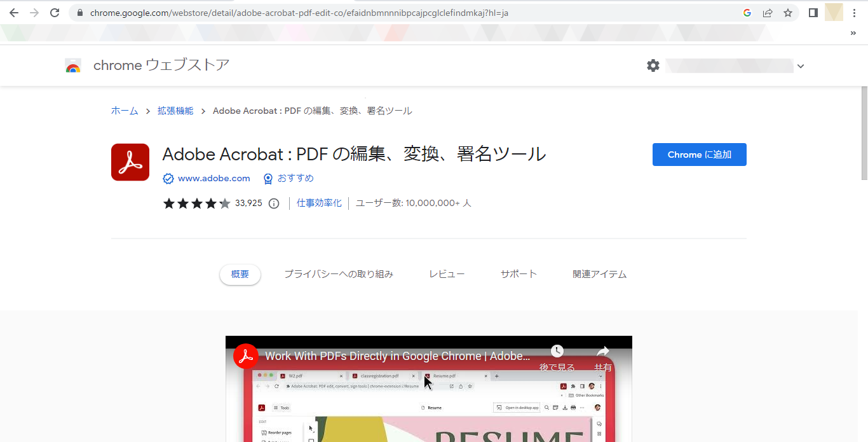
Task: Click the 後で見る clock icon
Action: tap(557, 351)
